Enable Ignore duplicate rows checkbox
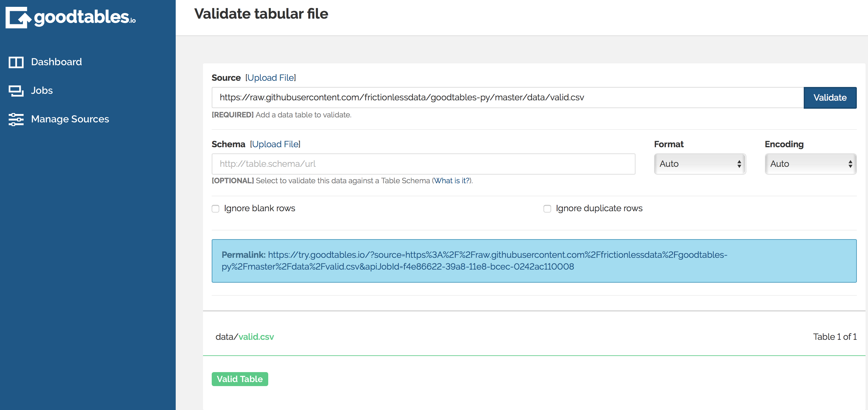 click(547, 208)
